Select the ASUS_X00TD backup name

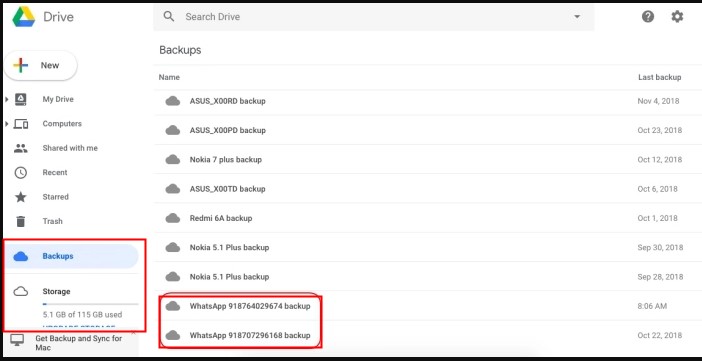227,189
